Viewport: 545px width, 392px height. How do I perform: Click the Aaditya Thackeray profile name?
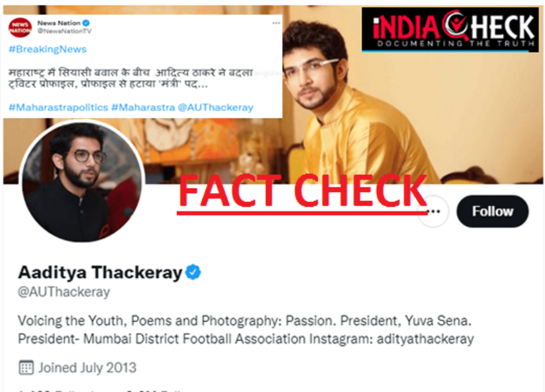point(100,273)
